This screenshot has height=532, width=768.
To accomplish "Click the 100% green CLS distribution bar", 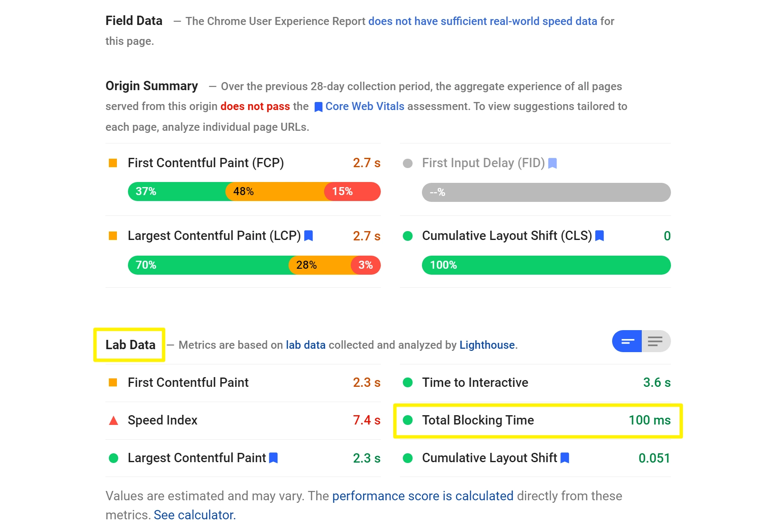I will (x=546, y=265).
